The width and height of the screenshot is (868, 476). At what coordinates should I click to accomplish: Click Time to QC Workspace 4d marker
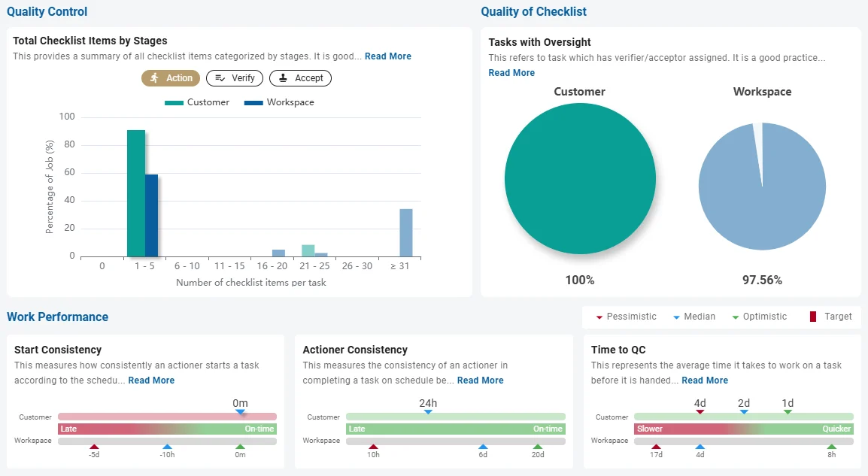[x=700, y=447]
